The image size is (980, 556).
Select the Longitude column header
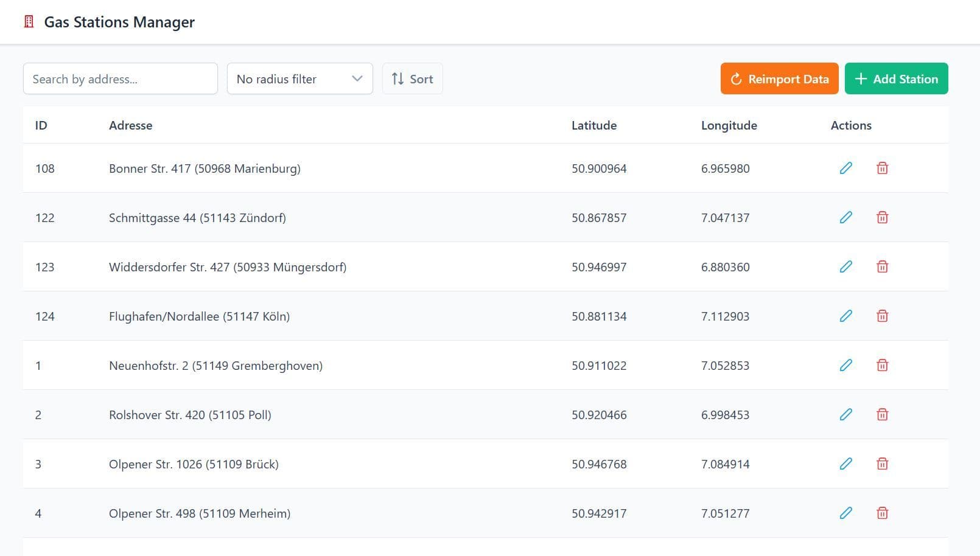[729, 125]
